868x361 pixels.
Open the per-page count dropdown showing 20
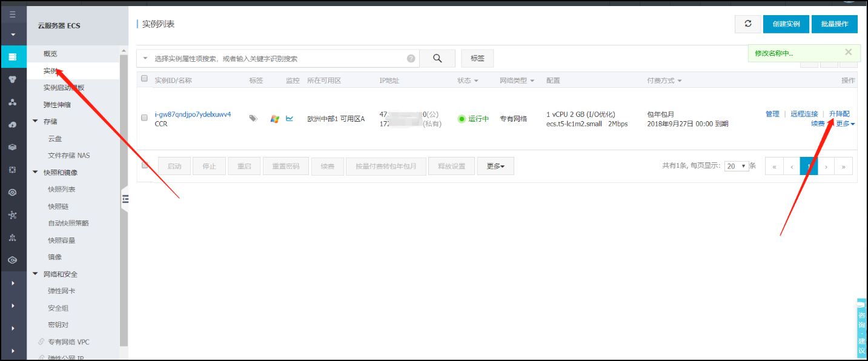(737, 166)
